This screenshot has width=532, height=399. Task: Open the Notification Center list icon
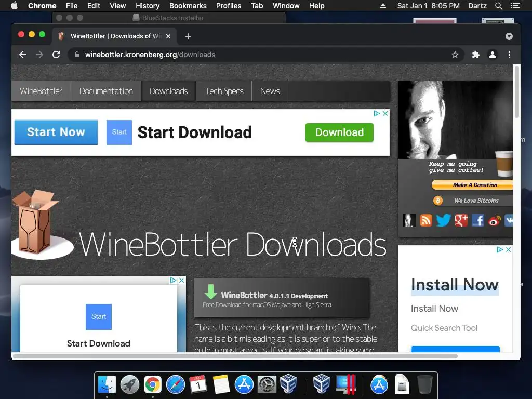tap(515, 6)
